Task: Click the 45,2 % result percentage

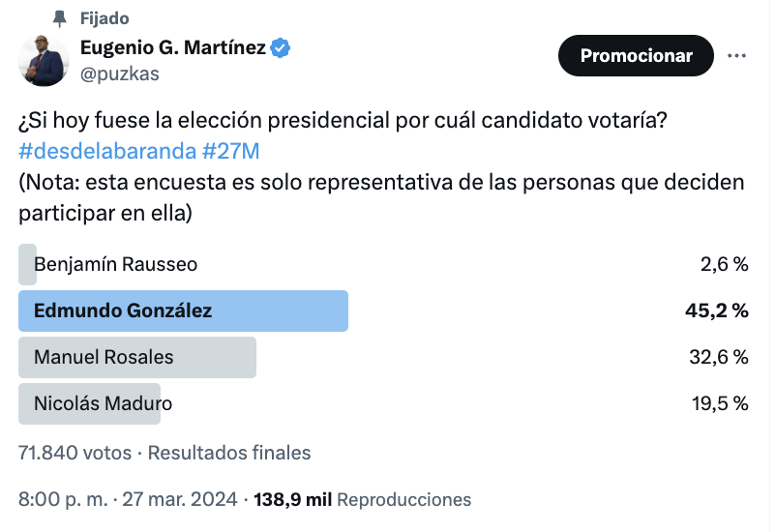Action: click(x=717, y=310)
